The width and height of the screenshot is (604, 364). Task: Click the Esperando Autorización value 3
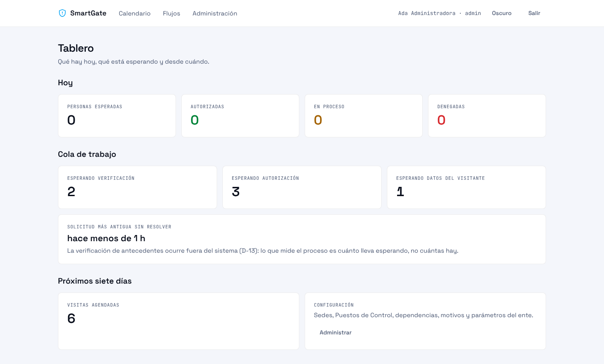[236, 192]
